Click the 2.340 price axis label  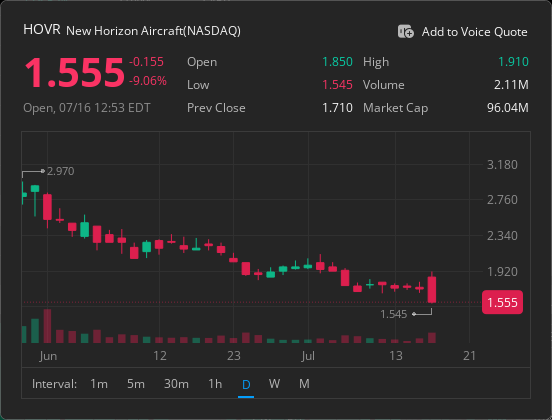click(x=502, y=236)
